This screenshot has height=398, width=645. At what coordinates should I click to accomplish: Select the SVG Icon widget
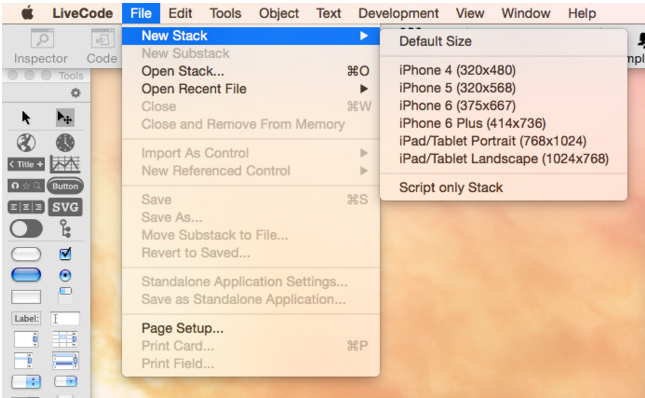[x=65, y=207]
